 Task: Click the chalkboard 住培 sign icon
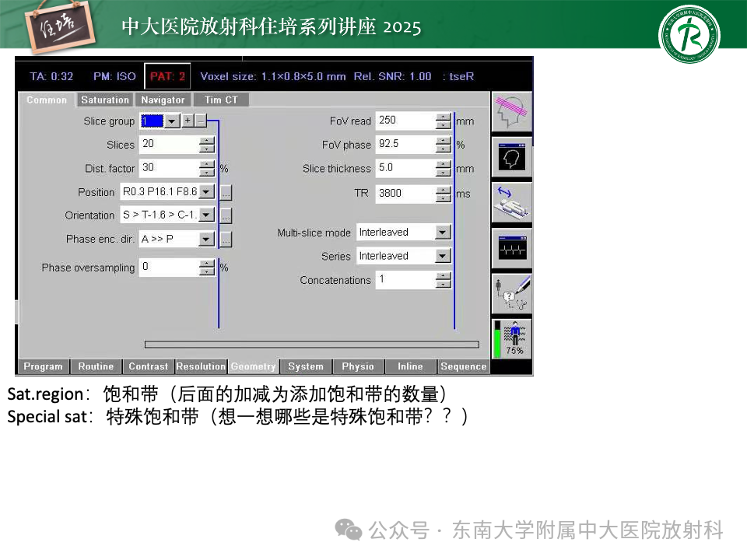click(60, 26)
